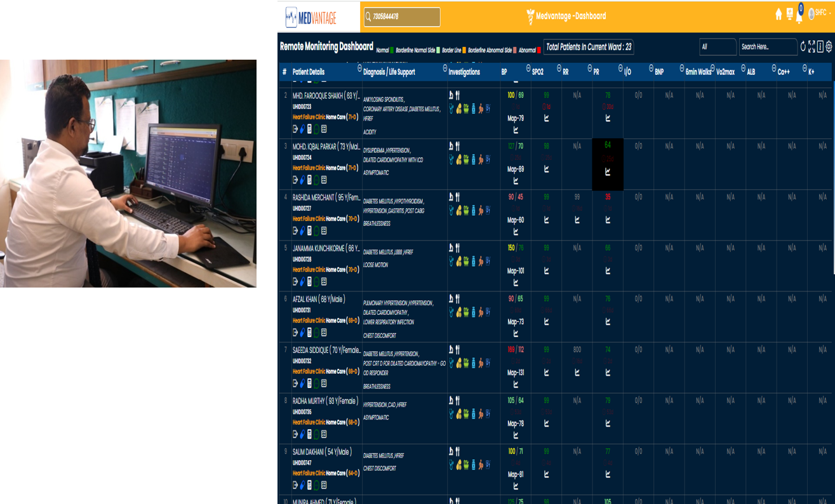This screenshot has width=835, height=504.
Task: Click blue pill icon under MHD. FAROOQUE SHAIKH
Action: pos(302,129)
